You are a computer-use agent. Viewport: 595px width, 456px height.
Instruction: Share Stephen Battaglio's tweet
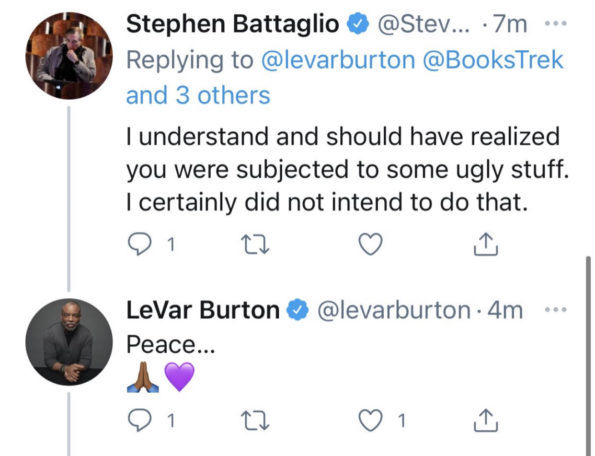pos(485,244)
